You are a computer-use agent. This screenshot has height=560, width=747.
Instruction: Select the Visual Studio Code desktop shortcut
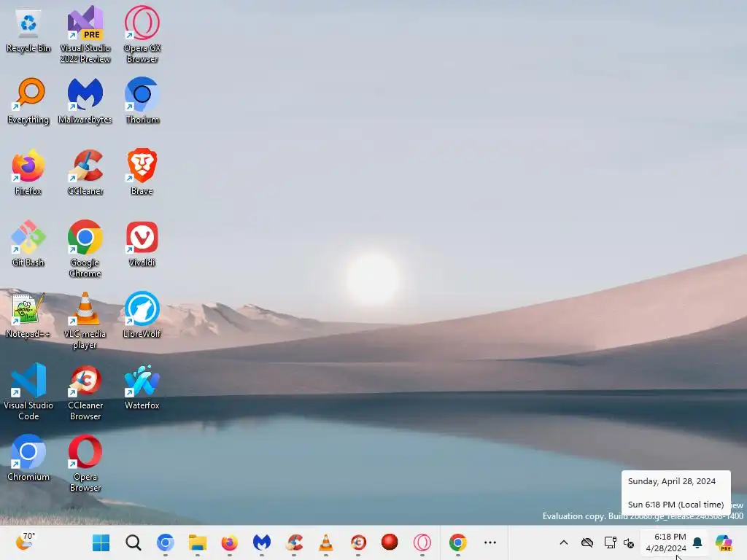28,392
